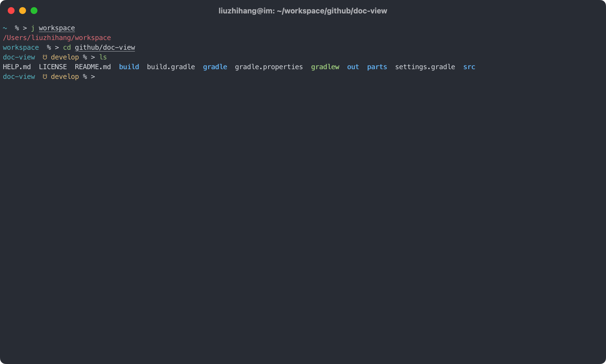
Task: Click the git branch icon on last prompt
Action: click(45, 77)
